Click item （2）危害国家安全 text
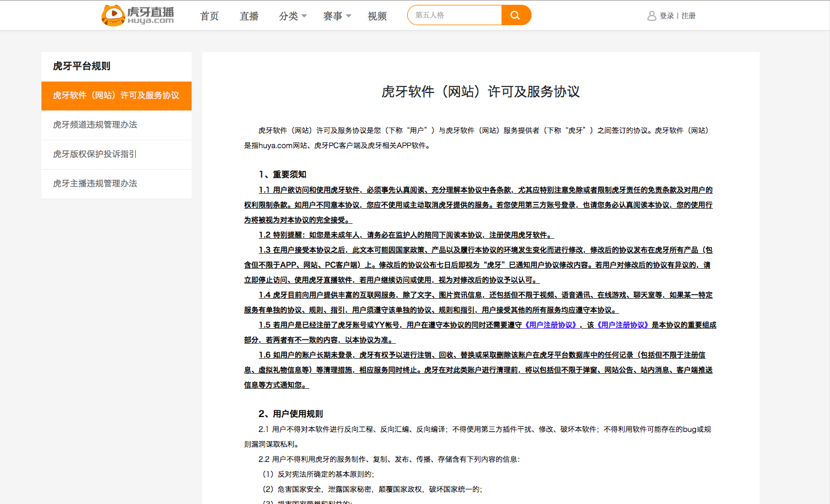Image resolution: width=830 pixels, height=504 pixels. (x=371, y=489)
